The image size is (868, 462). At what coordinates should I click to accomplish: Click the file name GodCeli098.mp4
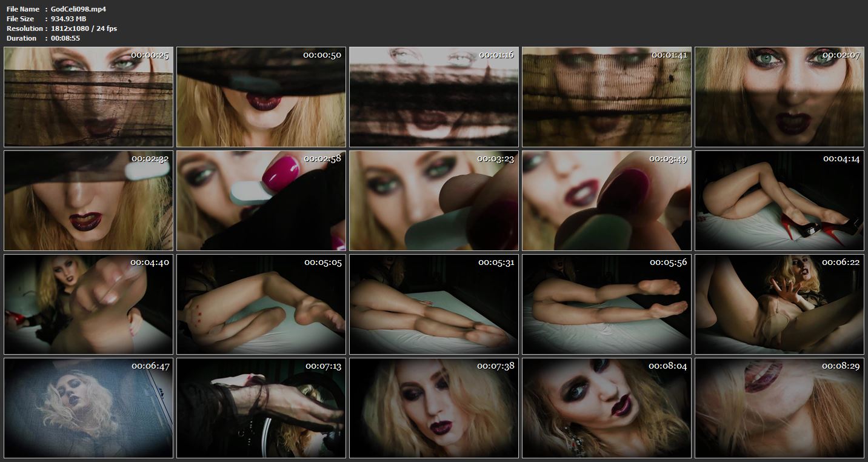click(x=79, y=9)
